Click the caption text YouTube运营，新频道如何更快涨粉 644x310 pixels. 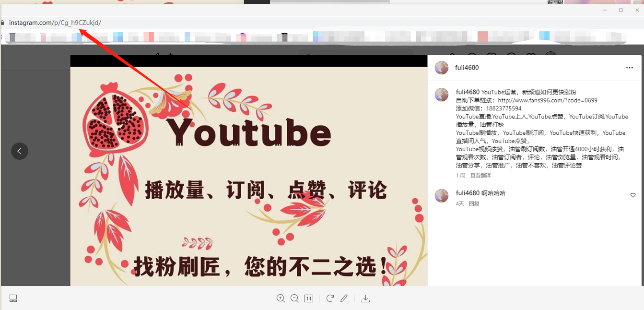pyautogui.click(x=529, y=92)
